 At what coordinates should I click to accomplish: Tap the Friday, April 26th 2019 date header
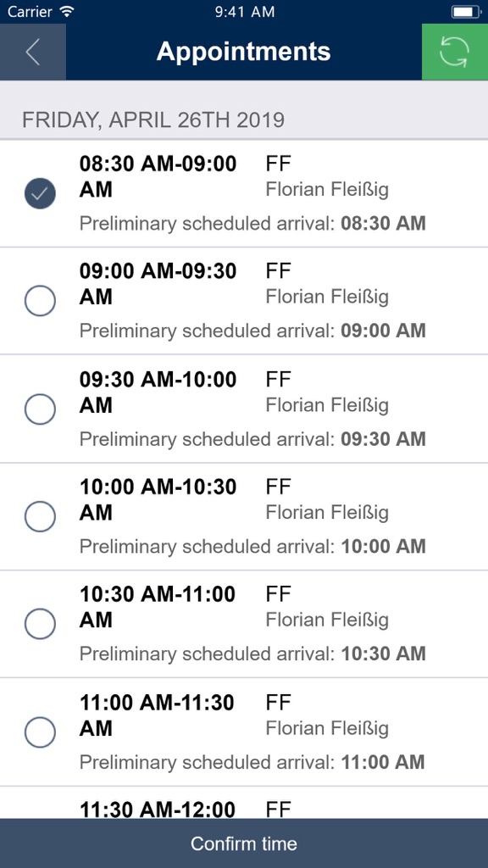point(153,120)
